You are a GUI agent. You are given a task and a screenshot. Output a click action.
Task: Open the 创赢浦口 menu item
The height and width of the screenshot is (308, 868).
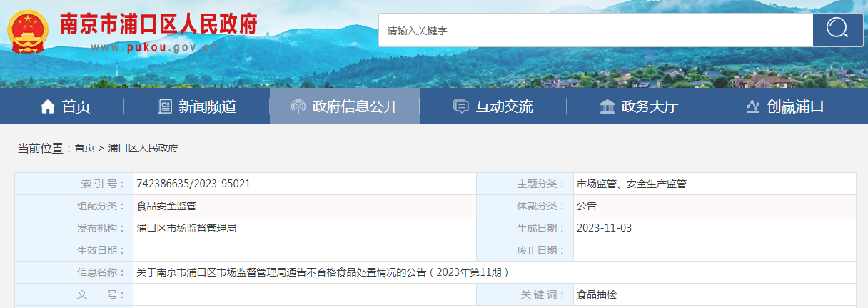[795, 107]
